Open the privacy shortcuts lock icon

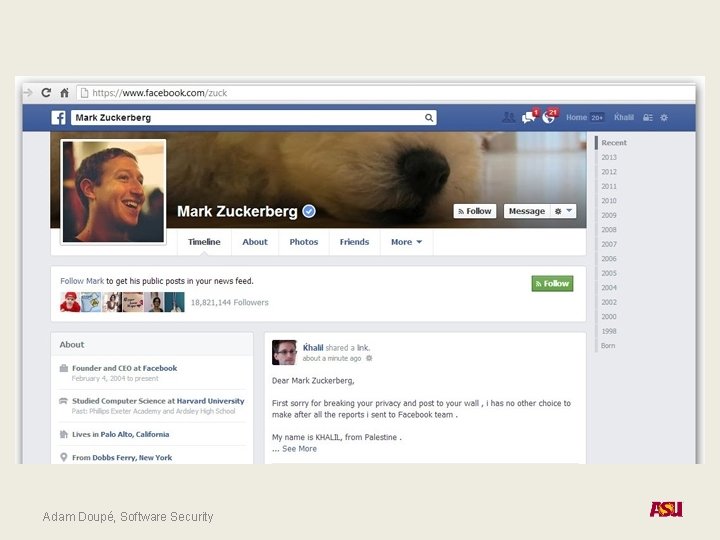click(x=647, y=118)
